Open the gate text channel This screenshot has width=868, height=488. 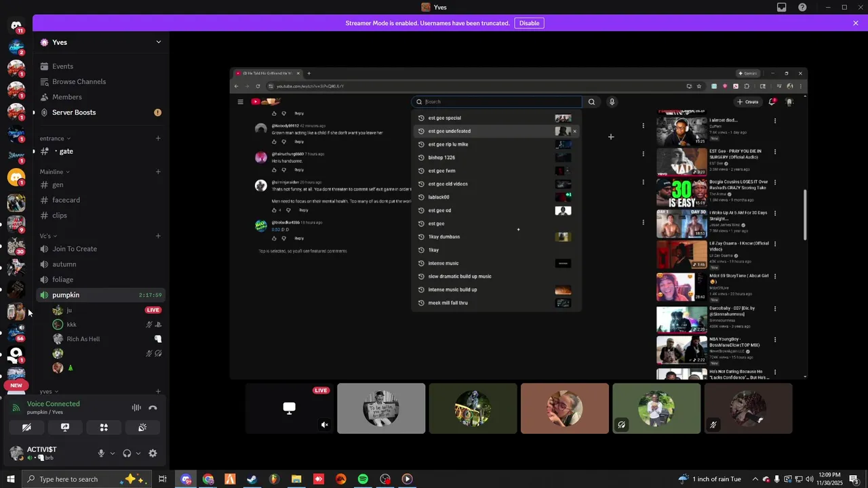pyautogui.click(x=100, y=151)
